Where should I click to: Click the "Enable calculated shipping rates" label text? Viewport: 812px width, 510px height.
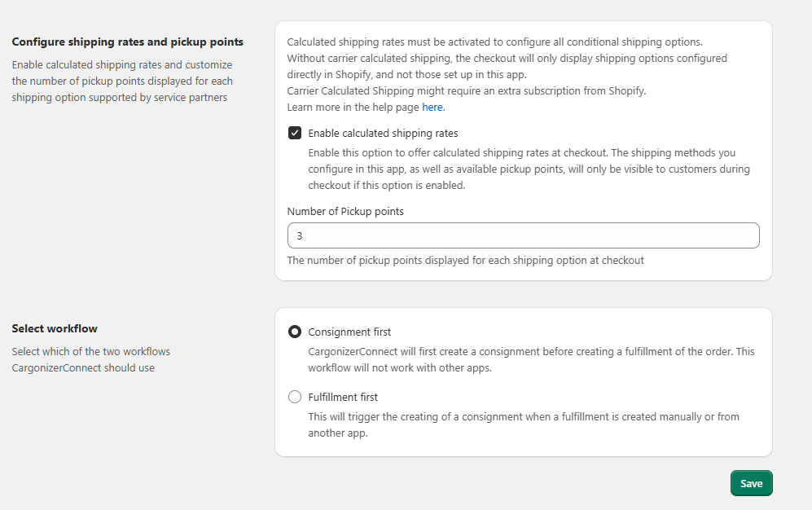(383, 134)
